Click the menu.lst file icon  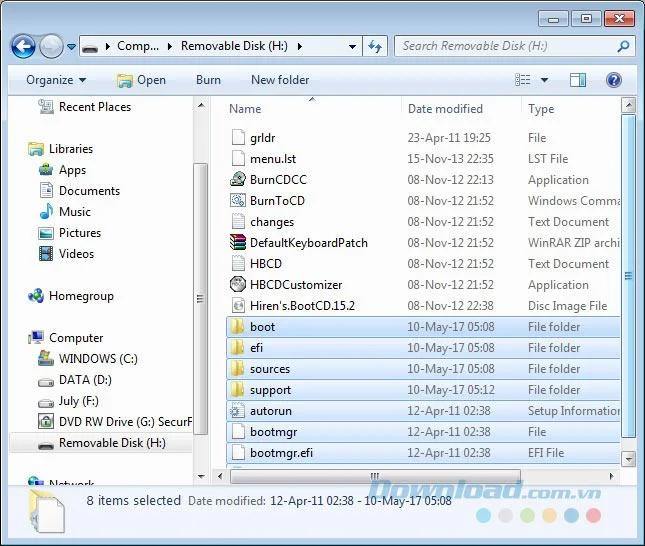coord(238,158)
